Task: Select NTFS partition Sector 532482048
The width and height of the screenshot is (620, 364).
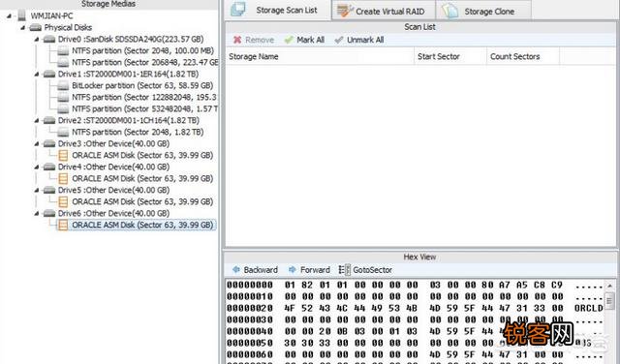Action: tap(144, 108)
